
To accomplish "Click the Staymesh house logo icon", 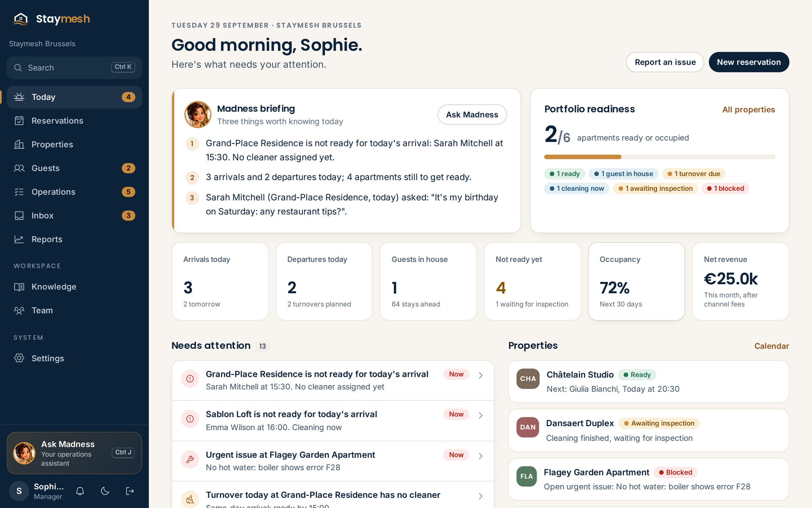I will tap(21, 19).
